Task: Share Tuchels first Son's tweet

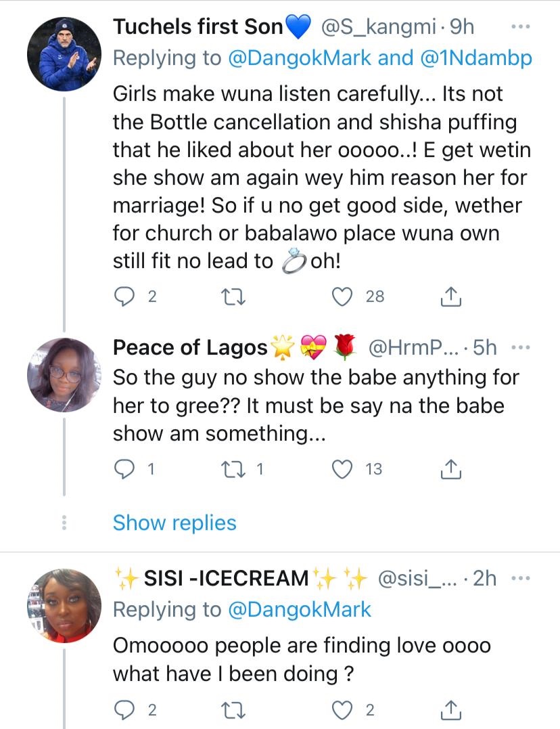Action: tap(451, 296)
